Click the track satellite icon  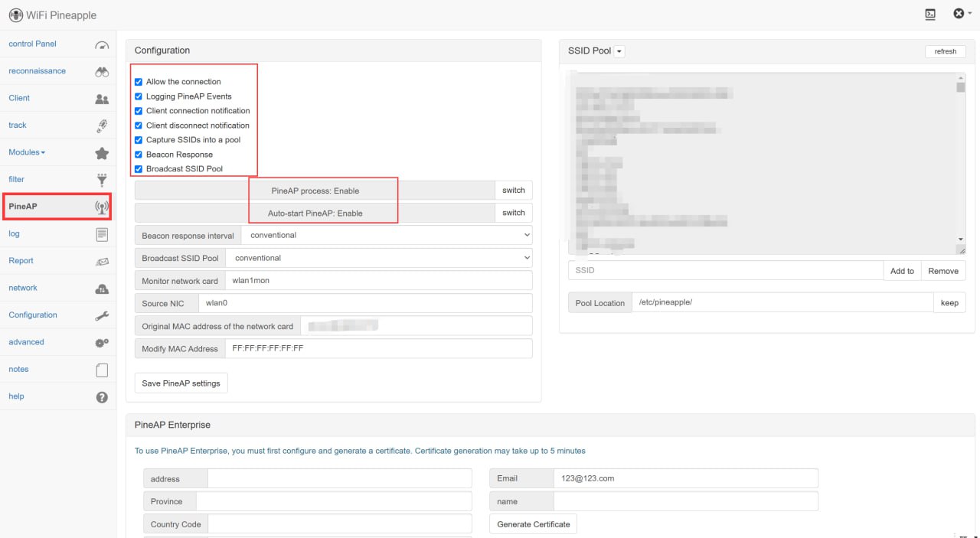click(x=102, y=126)
